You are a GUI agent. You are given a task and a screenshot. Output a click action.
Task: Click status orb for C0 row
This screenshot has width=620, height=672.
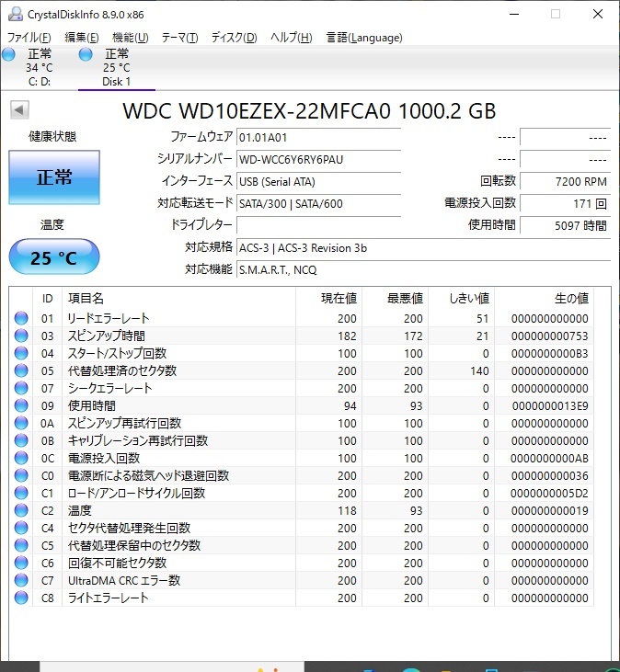click(21, 475)
